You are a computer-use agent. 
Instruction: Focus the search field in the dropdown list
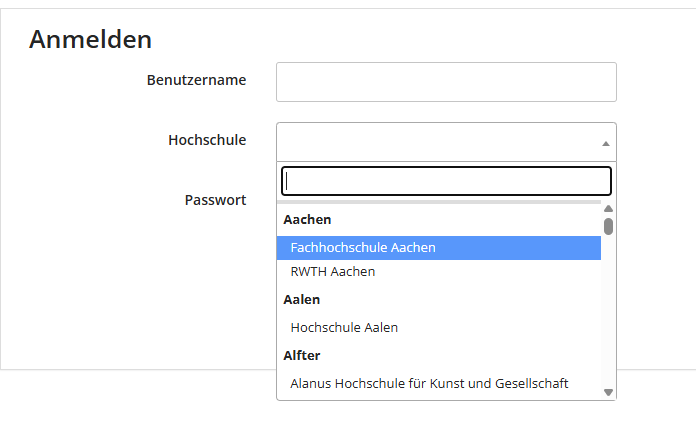point(446,181)
